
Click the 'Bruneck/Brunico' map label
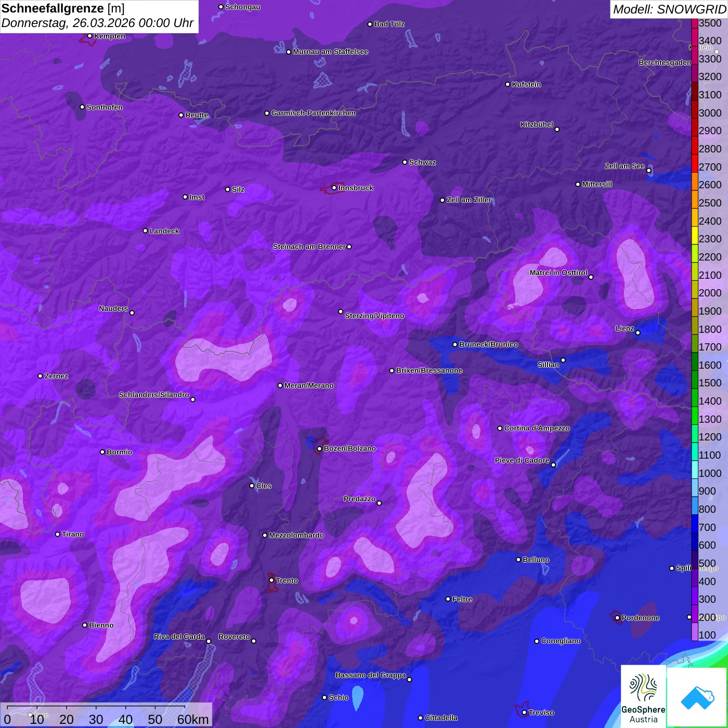(488, 344)
